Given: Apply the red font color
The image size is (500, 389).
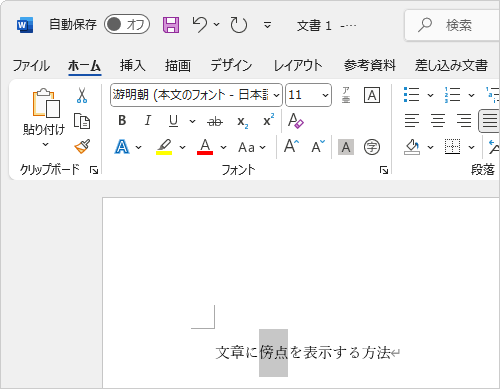Looking at the screenshot, I should pos(205,147).
